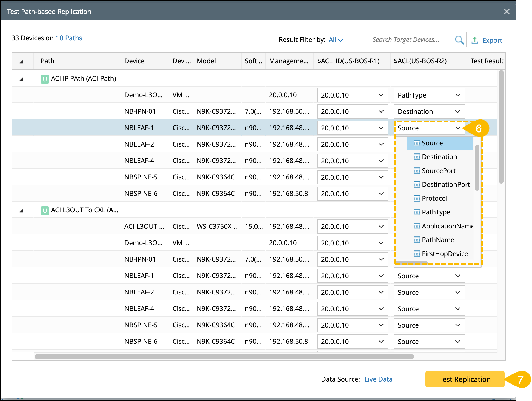Open ACL_ID dropdown for NBSPINE-5 first row
This screenshot has height=401, width=532.
point(352,177)
